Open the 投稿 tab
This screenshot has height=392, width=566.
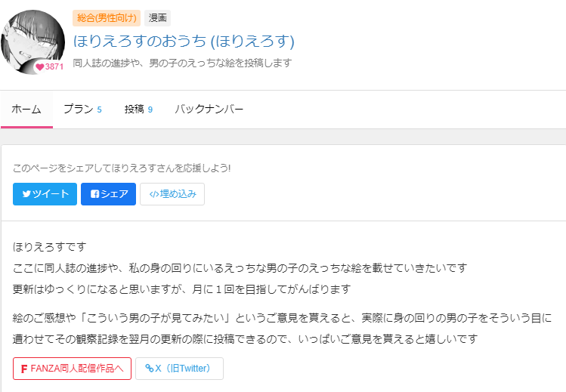138,110
